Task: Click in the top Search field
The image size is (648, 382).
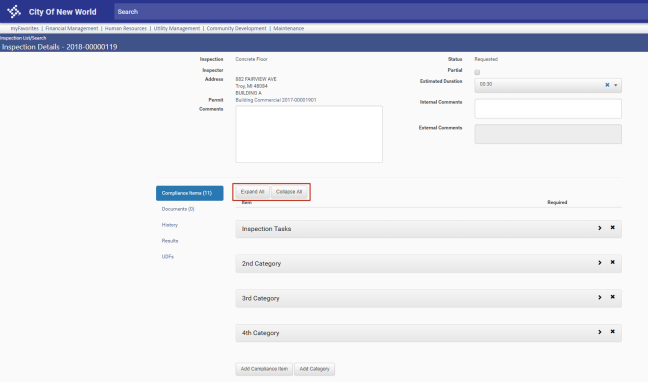Action: click(380, 12)
